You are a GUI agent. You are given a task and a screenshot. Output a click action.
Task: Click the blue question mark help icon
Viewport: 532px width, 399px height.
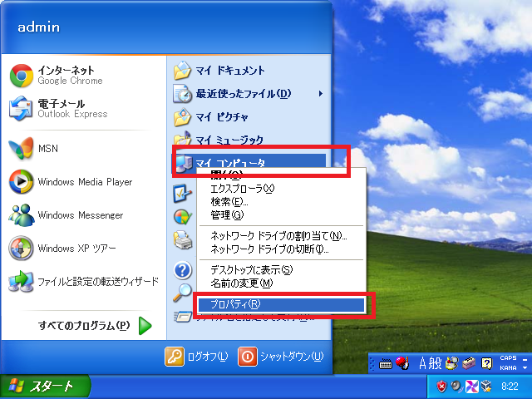click(x=183, y=270)
